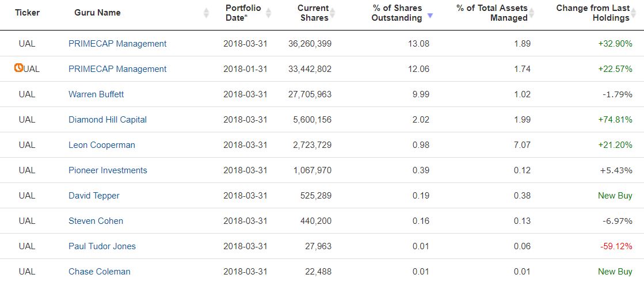The height and width of the screenshot is (282, 644).
Task: Click Chase Coleman's New Buy label
Action: (x=615, y=272)
